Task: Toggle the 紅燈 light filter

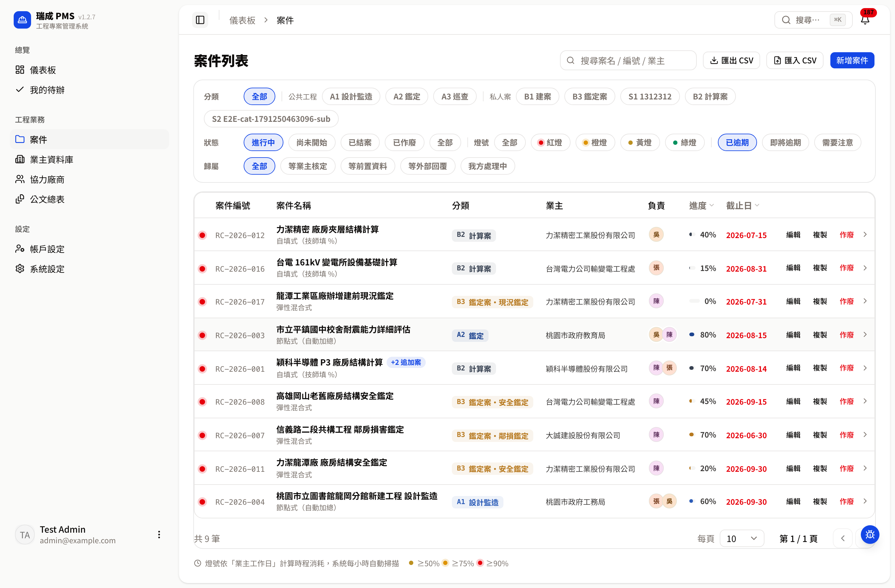Action: (550, 142)
